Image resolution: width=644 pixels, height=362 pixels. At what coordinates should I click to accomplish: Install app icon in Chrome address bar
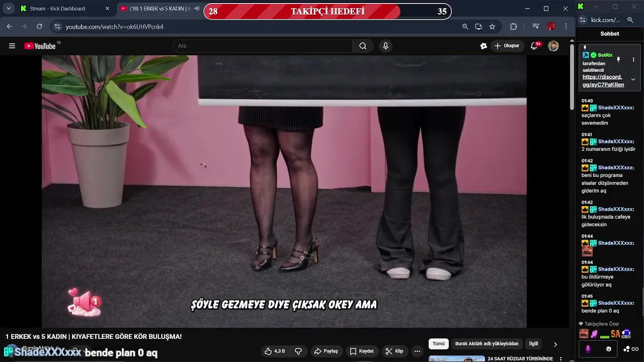[478, 27]
